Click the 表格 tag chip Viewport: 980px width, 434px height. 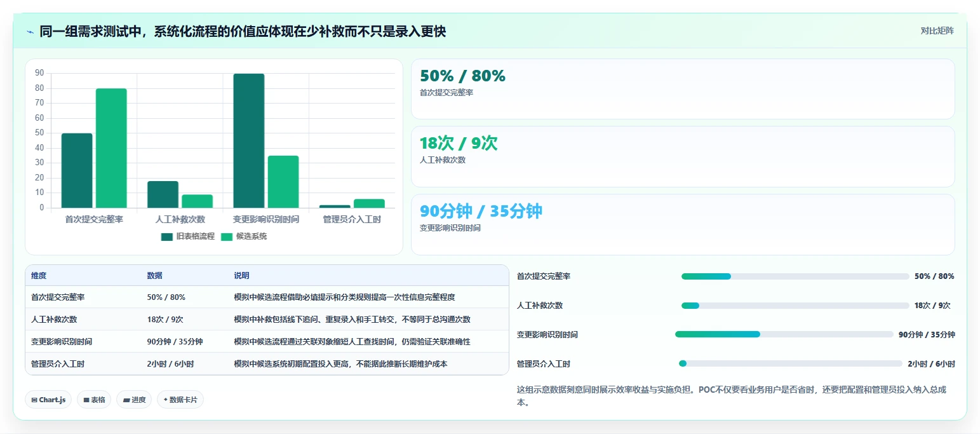tap(94, 400)
